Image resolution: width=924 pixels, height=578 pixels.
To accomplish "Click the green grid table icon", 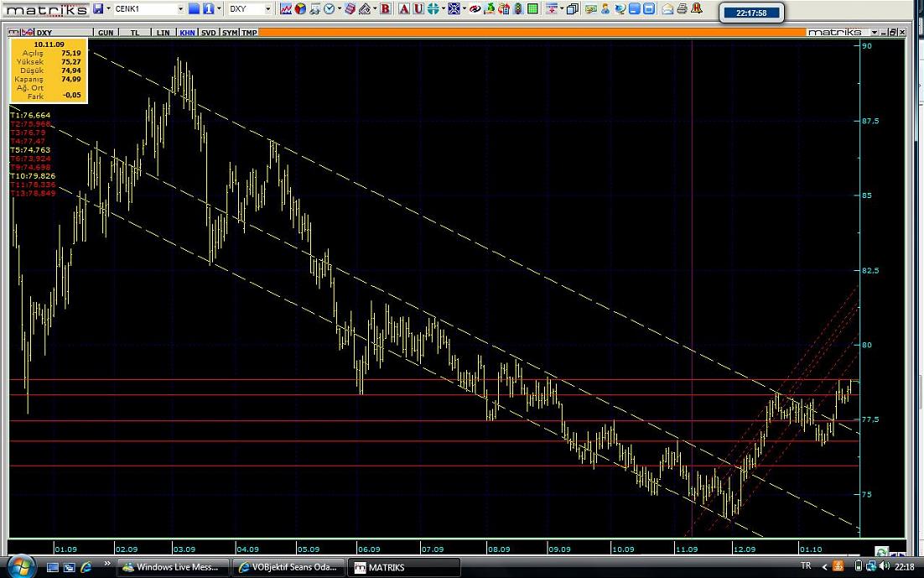I will coord(531,9).
